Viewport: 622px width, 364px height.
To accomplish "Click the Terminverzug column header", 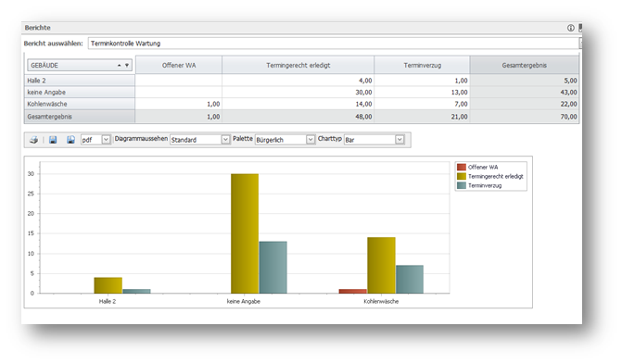I will pyautogui.click(x=422, y=65).
